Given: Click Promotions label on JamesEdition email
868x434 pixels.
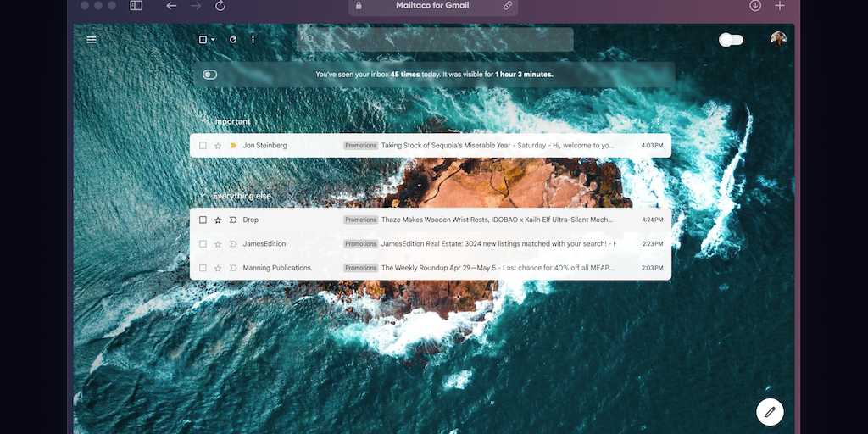Looking at the screenshot, I should pyautogui.click(x=360, y=244).
